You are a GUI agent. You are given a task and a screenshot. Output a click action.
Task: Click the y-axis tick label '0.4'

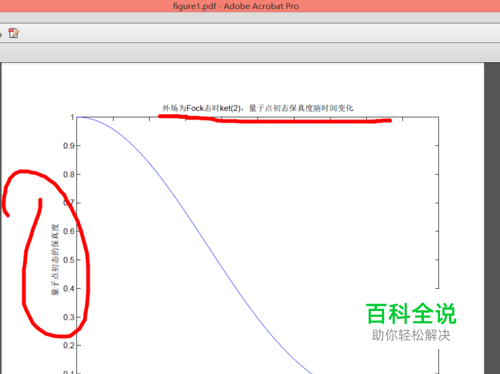pos(69,289)
